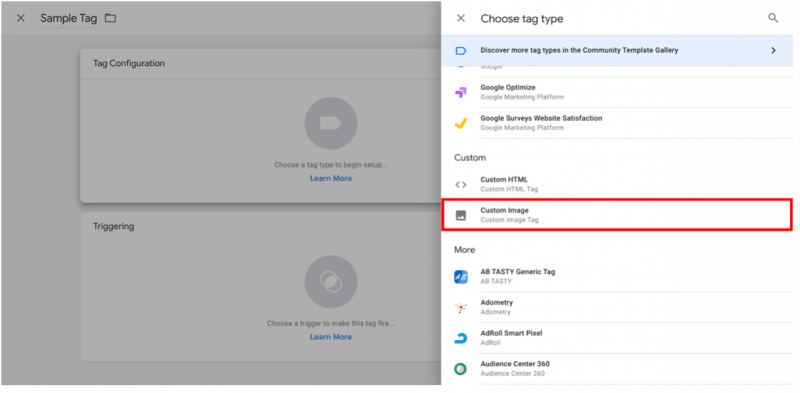Click the Custom section heading
Image resolution: width=800 pixels, height=393 pixels.
click(470, 158)
